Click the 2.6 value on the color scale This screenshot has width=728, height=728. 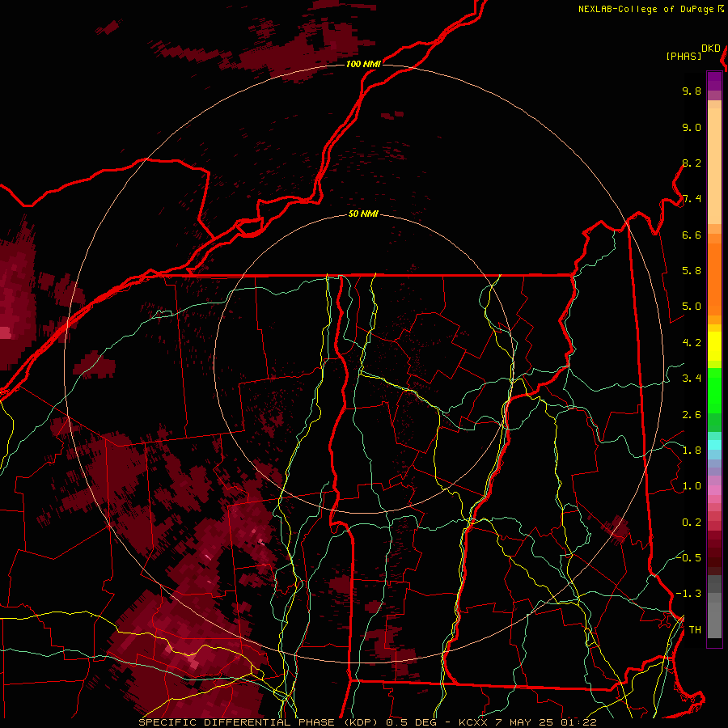pyautogui.click(x=692, y=415)
